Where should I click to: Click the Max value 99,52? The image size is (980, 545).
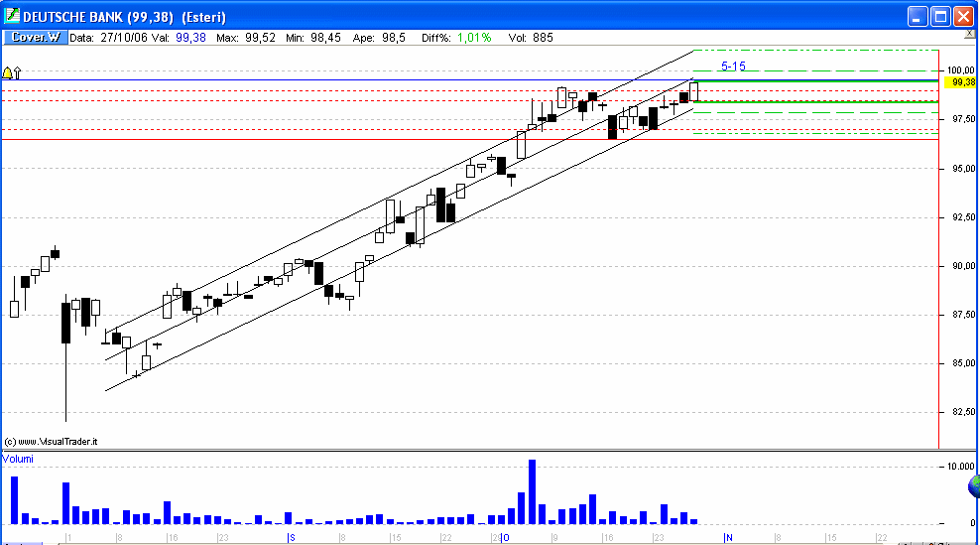click(260, 38)
